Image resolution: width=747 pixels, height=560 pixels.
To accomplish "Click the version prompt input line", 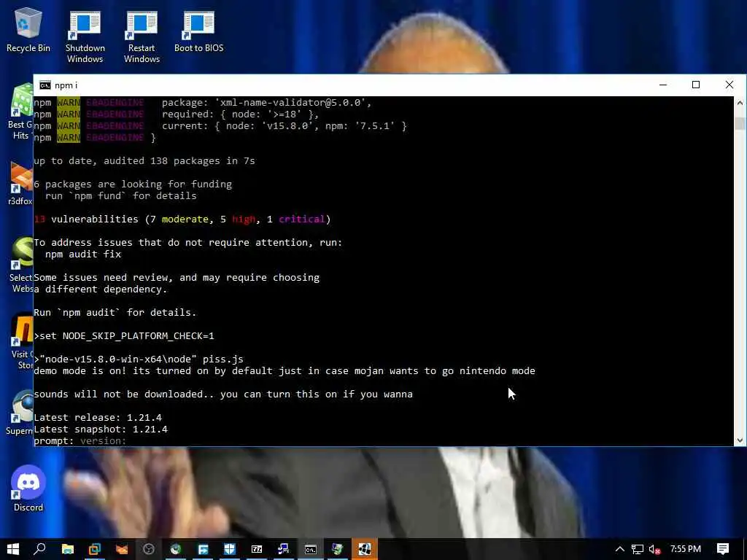I will tap(80, 441).
